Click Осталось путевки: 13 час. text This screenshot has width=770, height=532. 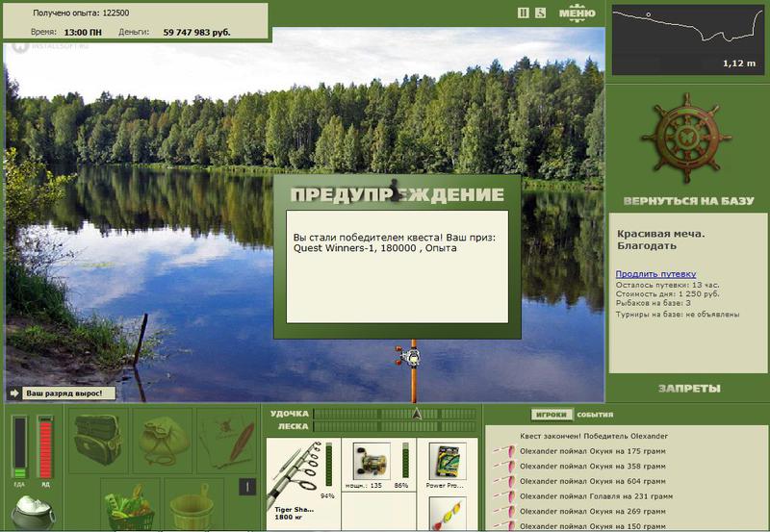click(667, 285)
